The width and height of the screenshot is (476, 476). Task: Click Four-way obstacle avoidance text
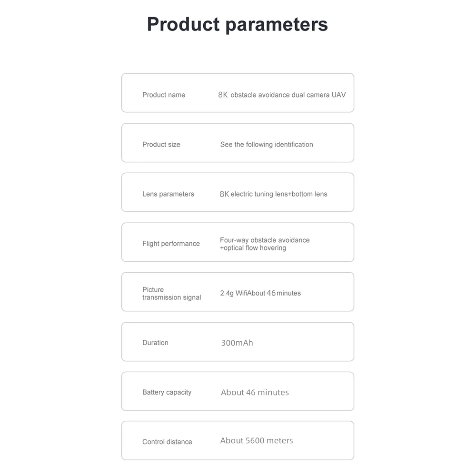(x=265, y=240)
